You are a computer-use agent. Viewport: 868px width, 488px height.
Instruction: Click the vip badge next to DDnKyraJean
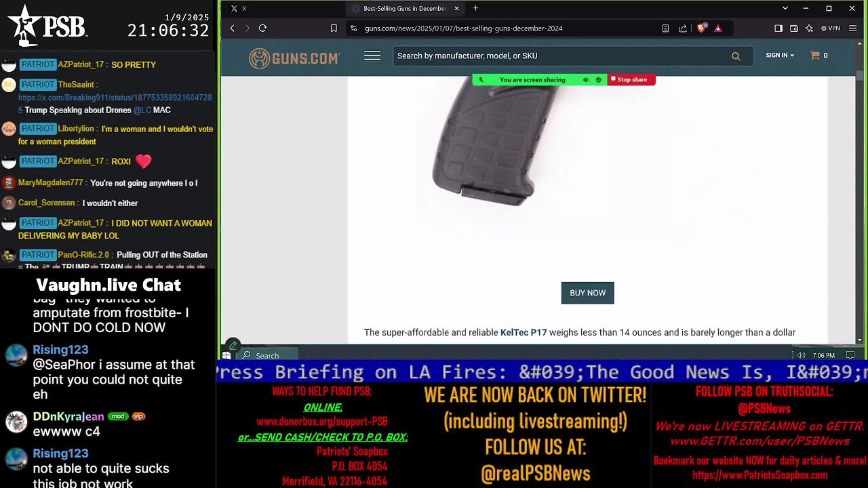point(138,416)
